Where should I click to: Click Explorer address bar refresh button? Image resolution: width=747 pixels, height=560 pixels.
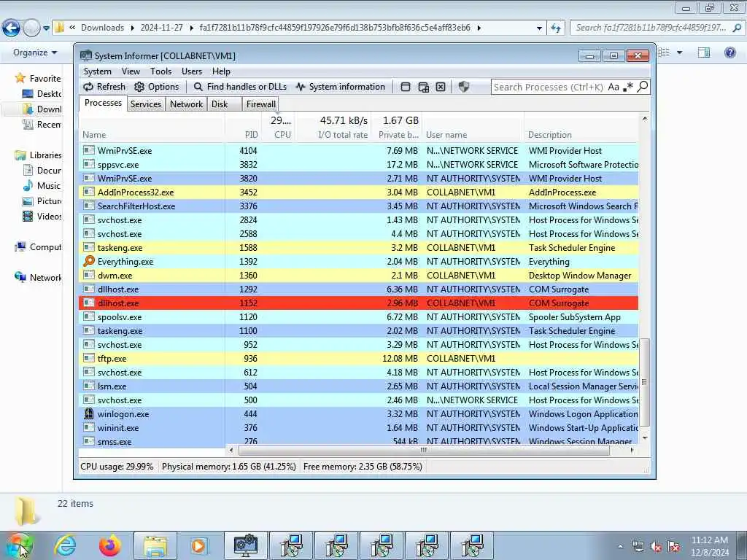coord(555,28)
